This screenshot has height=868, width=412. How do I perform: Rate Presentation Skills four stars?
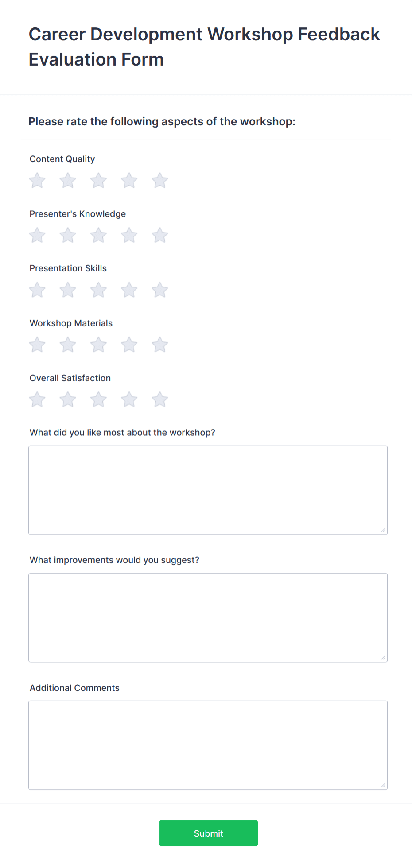pos(129,290)
